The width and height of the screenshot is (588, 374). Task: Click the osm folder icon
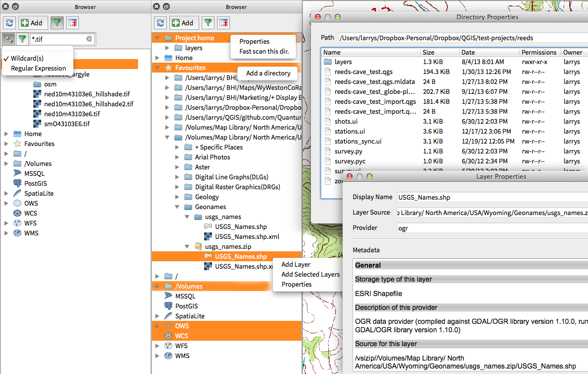[37, 84]
